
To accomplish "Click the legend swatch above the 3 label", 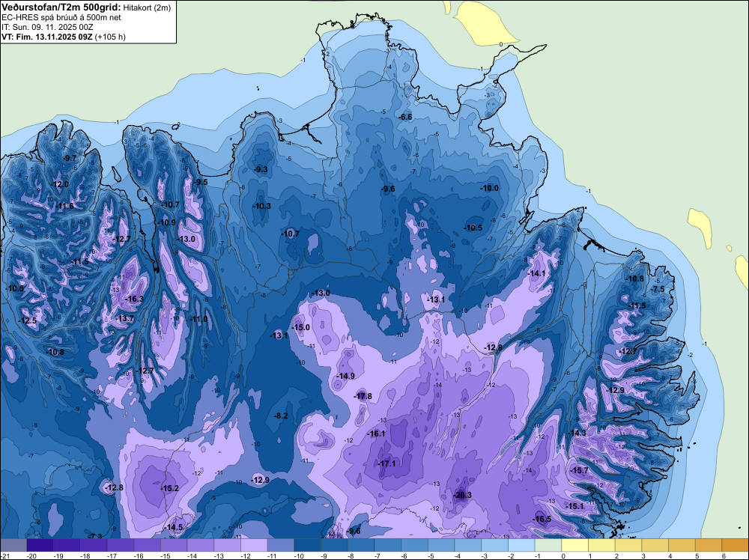I will point(655,545).
